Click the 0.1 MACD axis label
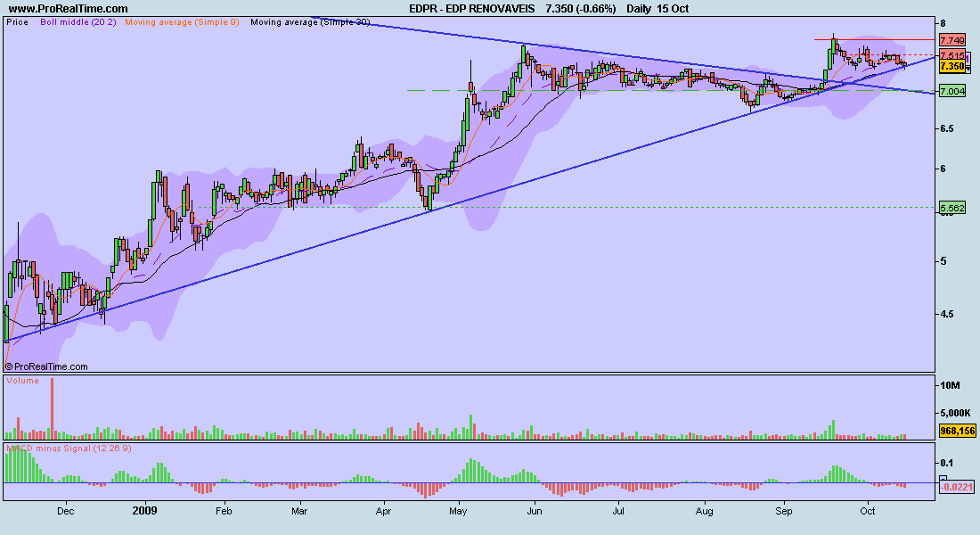This screenshot has height=535, width=980. pos(947,463)
